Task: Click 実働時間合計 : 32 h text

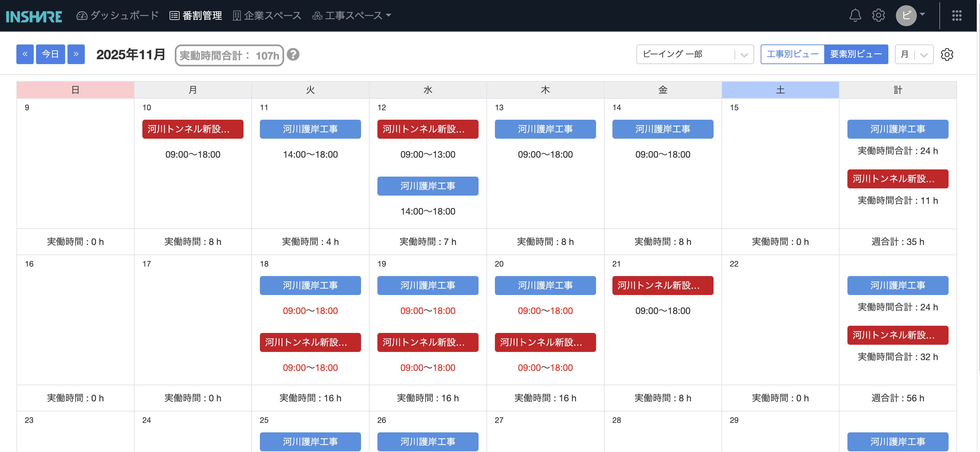Action: click(x=898, y=357)
